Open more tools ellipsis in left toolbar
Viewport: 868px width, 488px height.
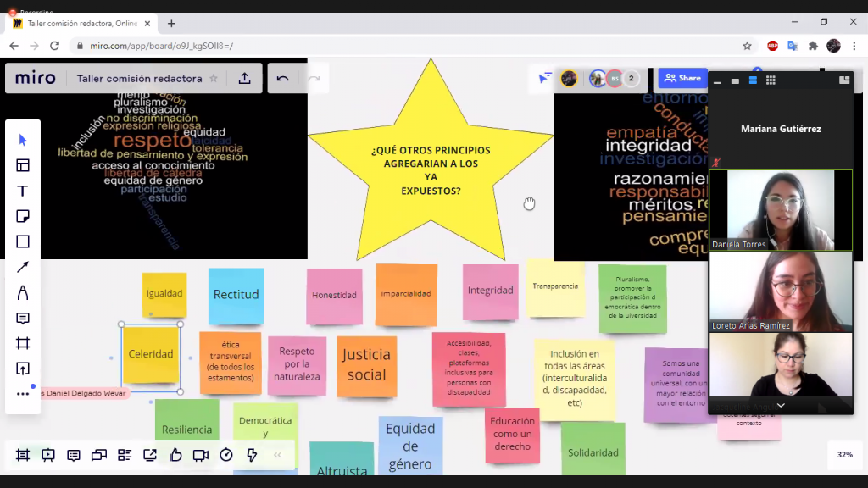pyautogui.click(x=23, y=394)
